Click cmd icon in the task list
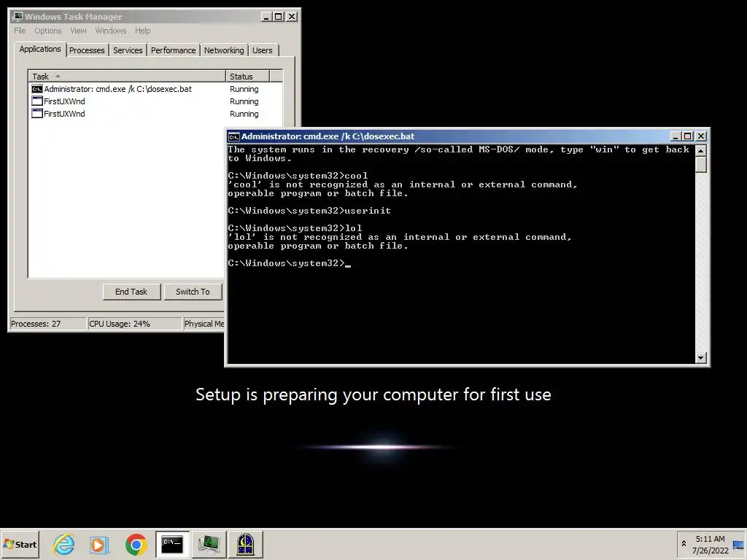Viewport: 747px width, 560px height. pos(36,89)
